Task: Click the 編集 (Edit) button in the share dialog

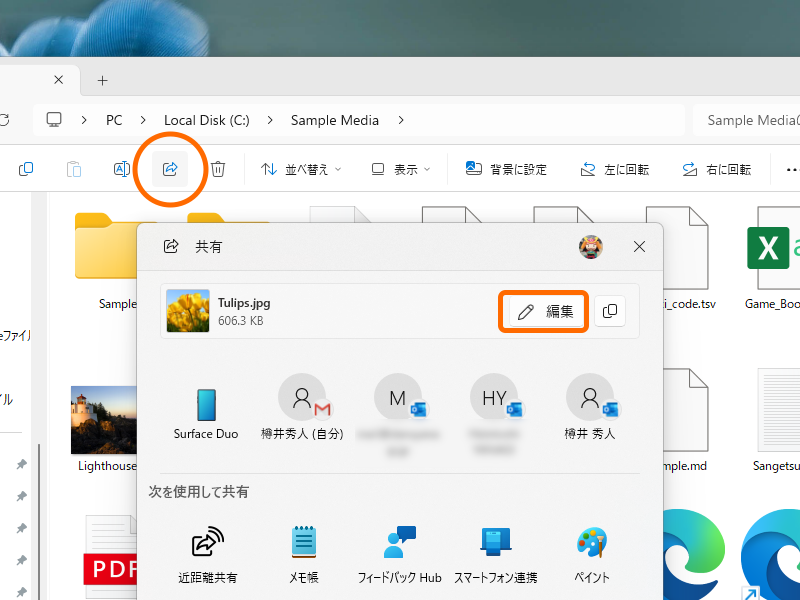Action: pos(543,311)
